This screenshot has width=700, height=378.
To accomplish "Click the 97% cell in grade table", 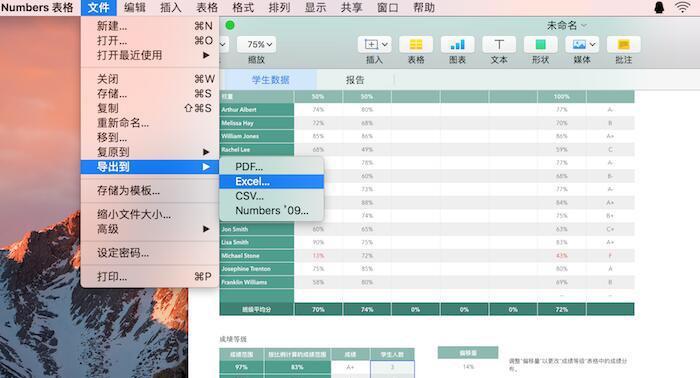I will (x=242, y=367).
